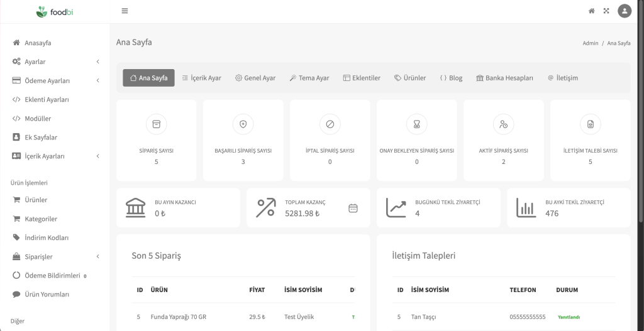Expand the Siparişler submenu chevron
This screenshot has width=644, height=331.
pos(97,256)
